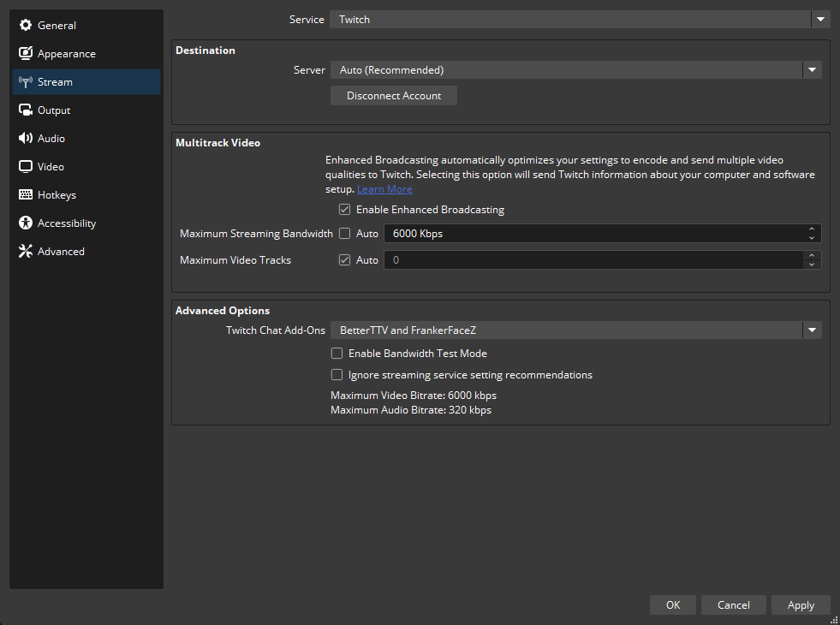Click the Hotkeys keyboard icon
Image resolution: width=840 pixels, height=625 pixels.
(25, 194)
